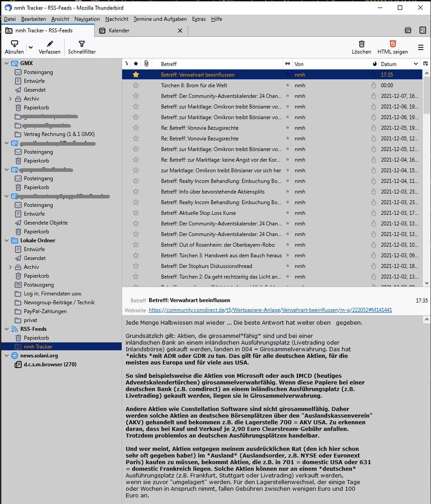Viewport: 431px width, 504px height.
Task: Star the 'Türchen 8: Brom für die Welt' message
Action: [x=136, y=86]
